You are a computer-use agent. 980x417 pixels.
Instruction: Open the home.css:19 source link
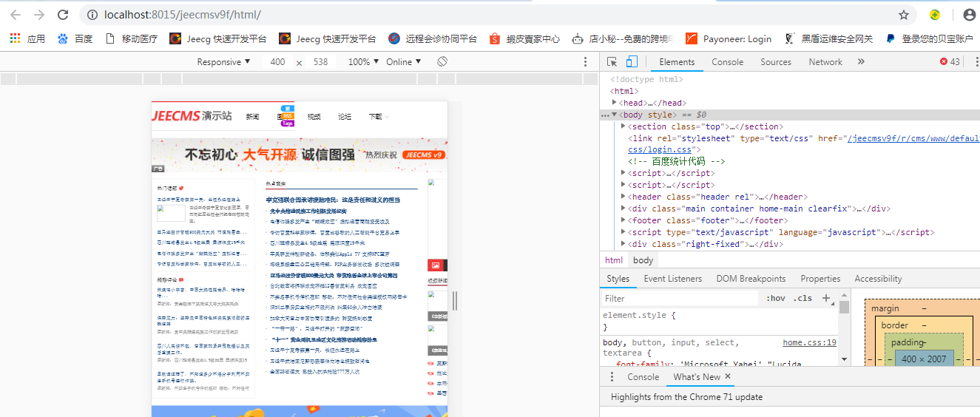(x=809, y=342)
